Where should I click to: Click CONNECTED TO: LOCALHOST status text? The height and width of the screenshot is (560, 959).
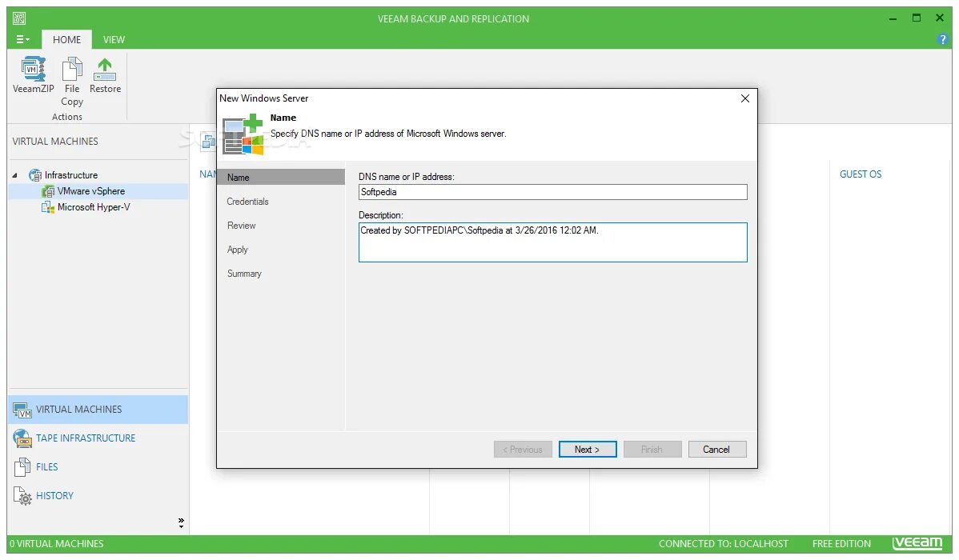(x=724, y=544)
